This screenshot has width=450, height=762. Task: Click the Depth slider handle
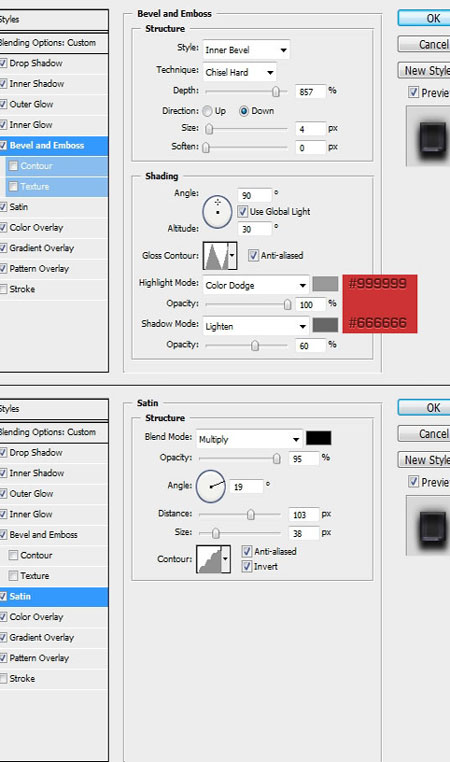coord(276,91)
